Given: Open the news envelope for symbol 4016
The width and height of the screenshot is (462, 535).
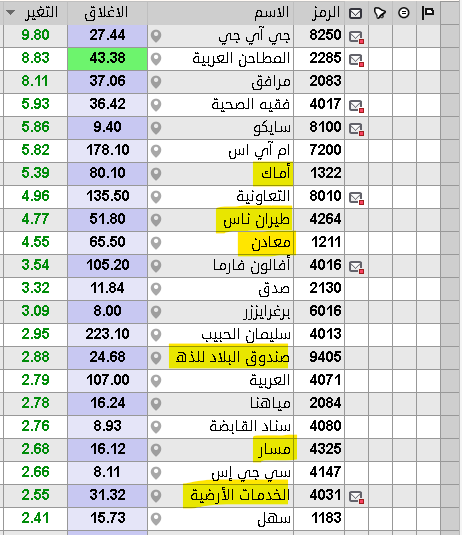Looking at the screenshot, I should (356, 267).
